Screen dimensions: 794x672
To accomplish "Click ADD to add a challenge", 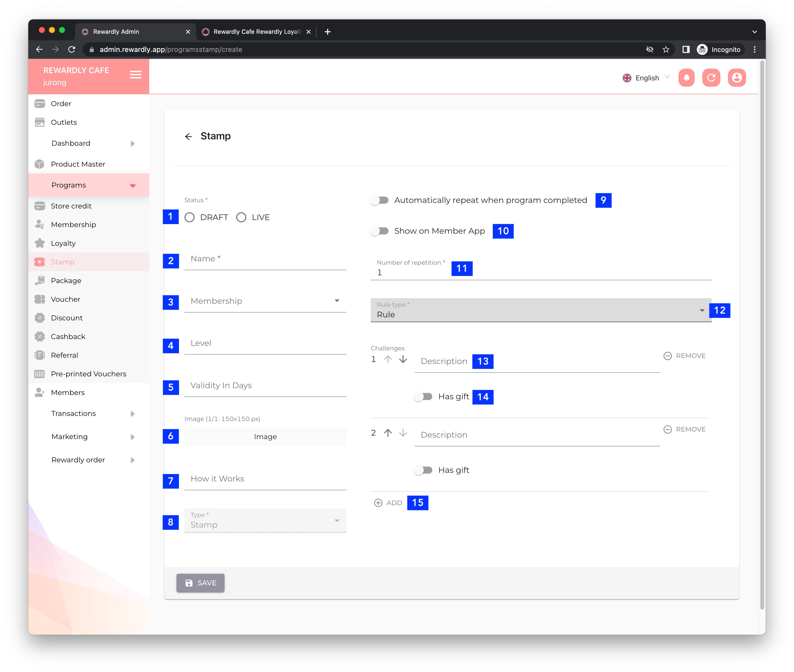I will point(388,503).
